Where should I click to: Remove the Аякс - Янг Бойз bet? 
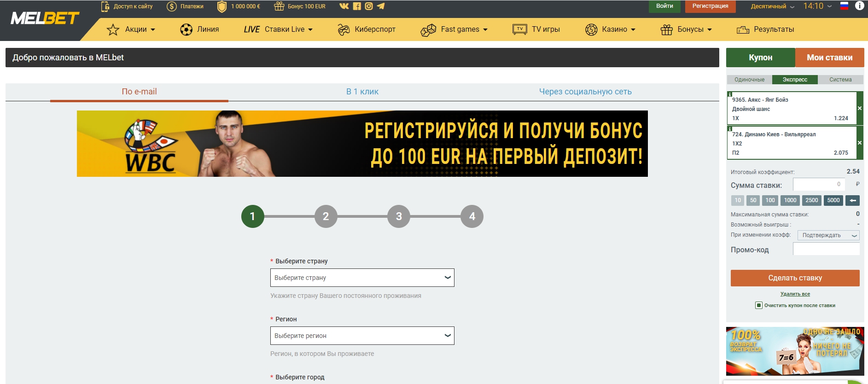point(860,108)
